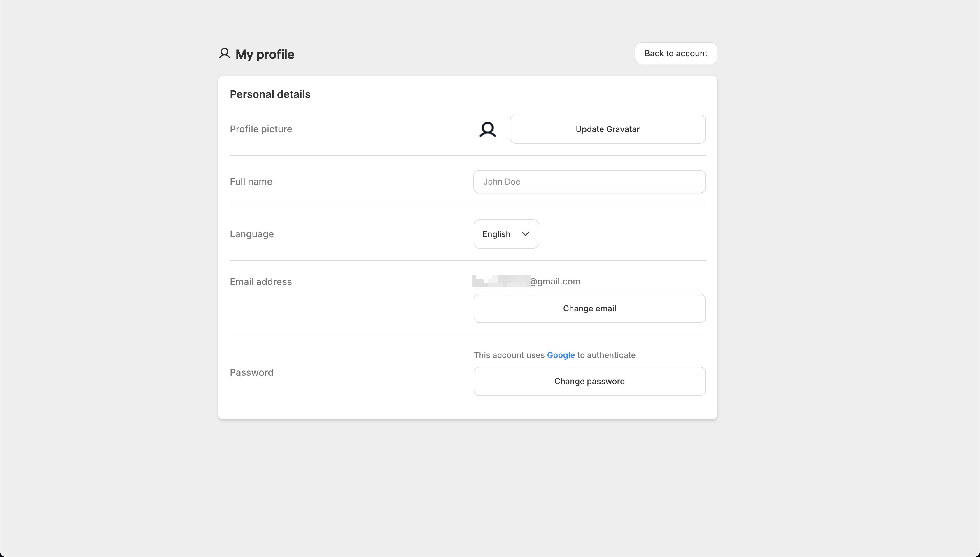
Task: Click the chevron arrow in Language selector
Action: (525, 234)
